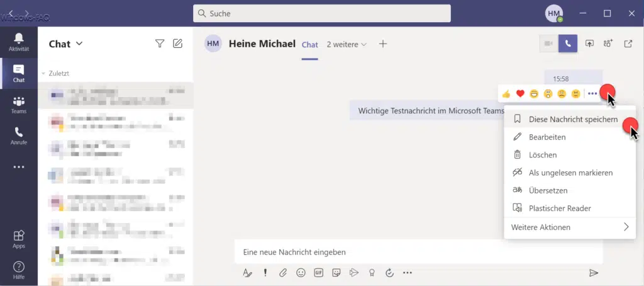
Task: Open the chat filter funnel icon
Action: point(160,43)
